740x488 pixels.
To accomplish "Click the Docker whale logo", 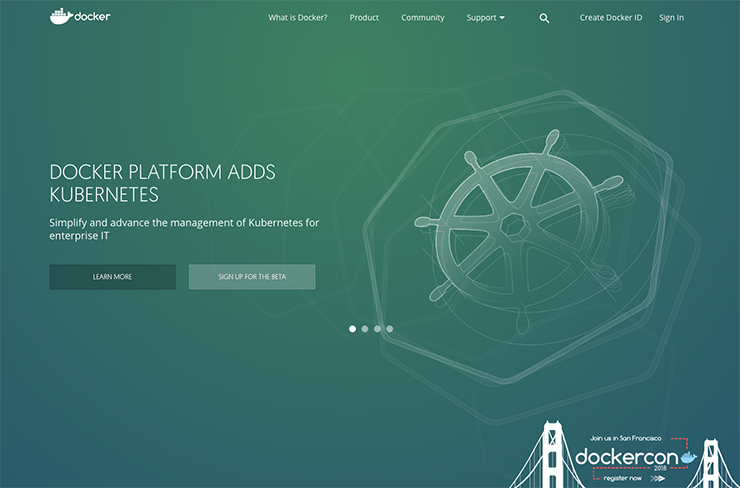I will pos(80,17).
